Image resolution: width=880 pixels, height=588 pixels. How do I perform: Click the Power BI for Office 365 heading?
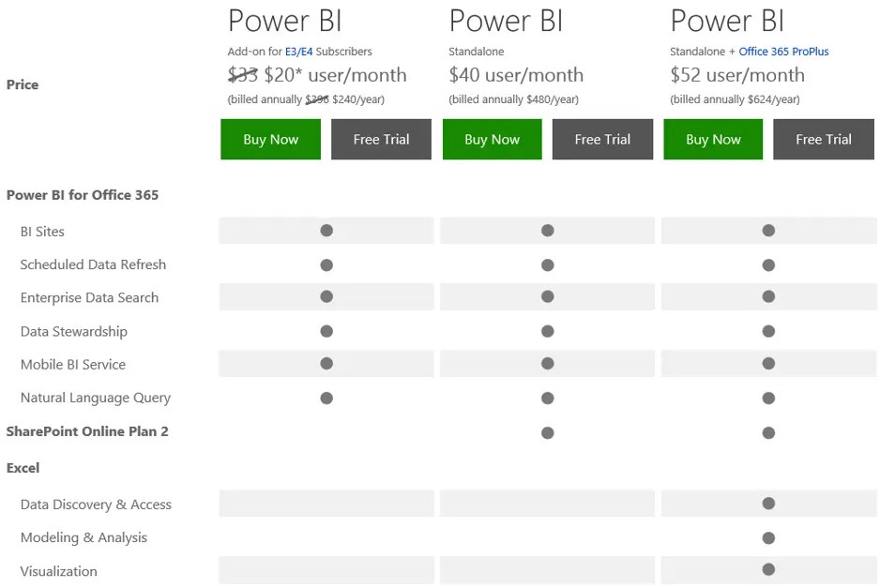[83, 195]
